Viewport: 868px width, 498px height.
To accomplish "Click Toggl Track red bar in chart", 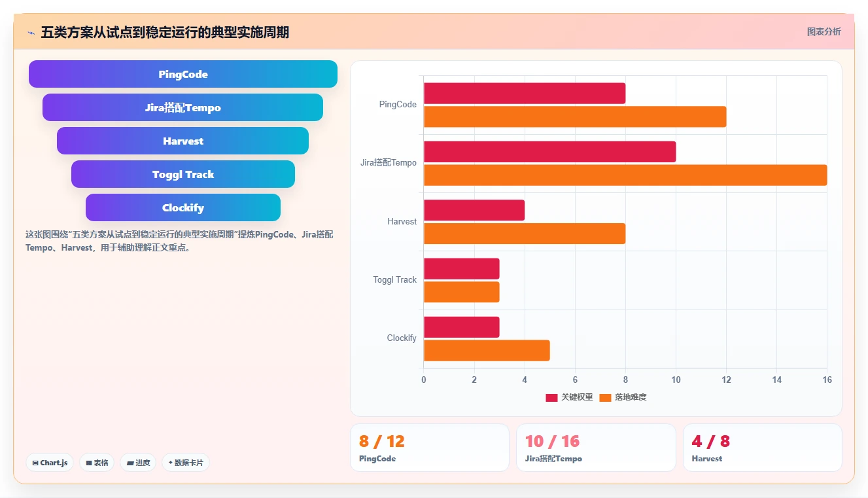I will click(x=462, y=268).
